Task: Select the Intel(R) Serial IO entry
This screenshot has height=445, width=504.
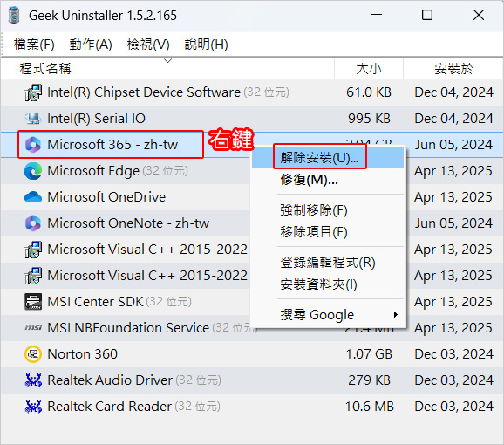Action: pos(96,119)
